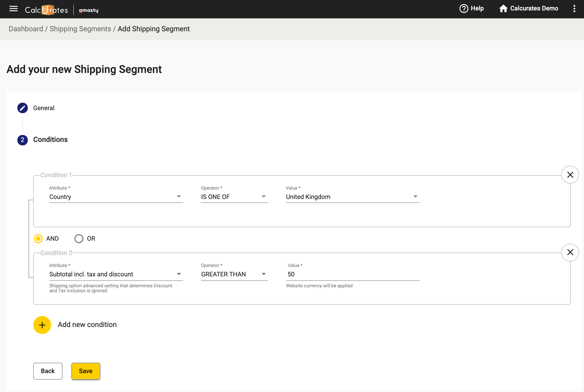Viewport: 584px width, 392px height.
Task: Open the General step label
Action: [x=44, y=108]
